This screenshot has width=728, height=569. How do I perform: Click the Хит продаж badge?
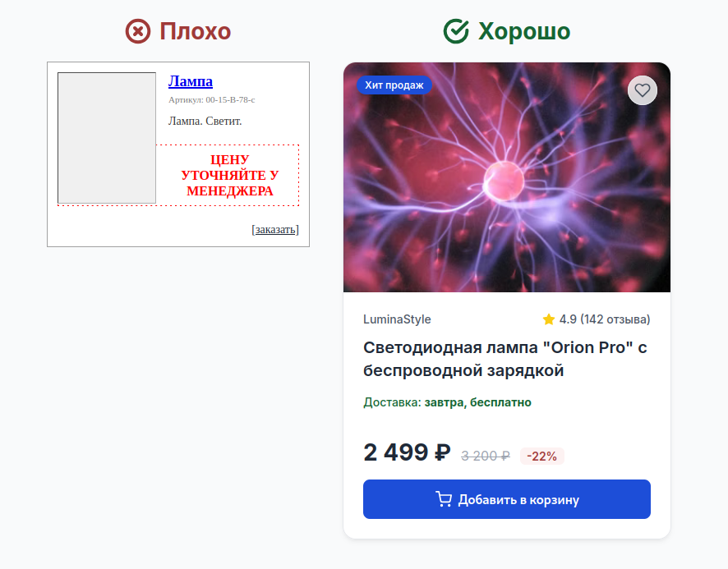point(394,85)
